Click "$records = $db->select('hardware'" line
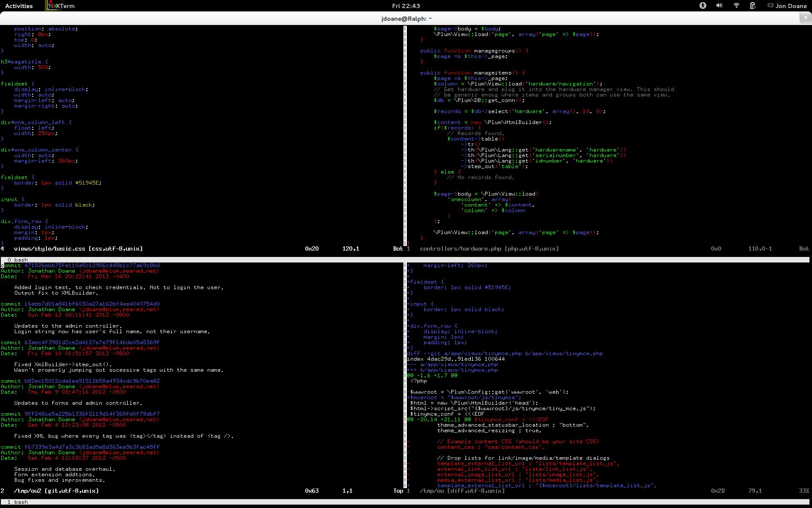The image size is (812, 508). (x=520, y=111)
